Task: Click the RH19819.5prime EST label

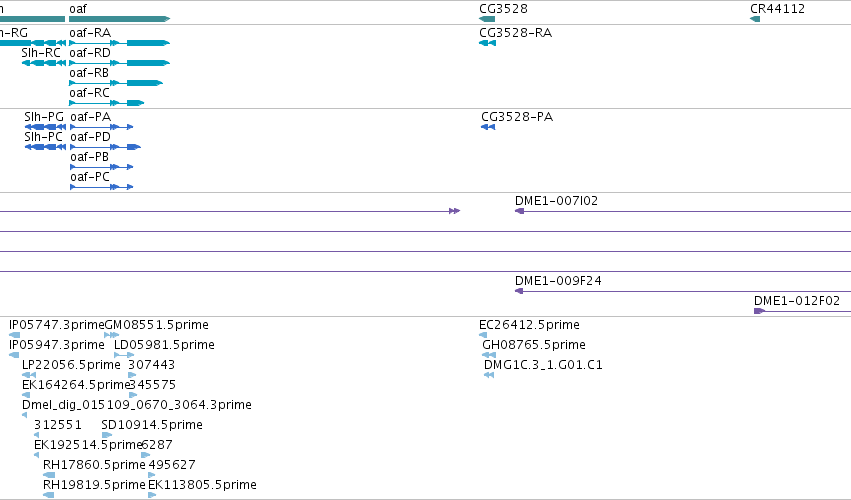Action: pyautogui.click(x=94, y=485)
